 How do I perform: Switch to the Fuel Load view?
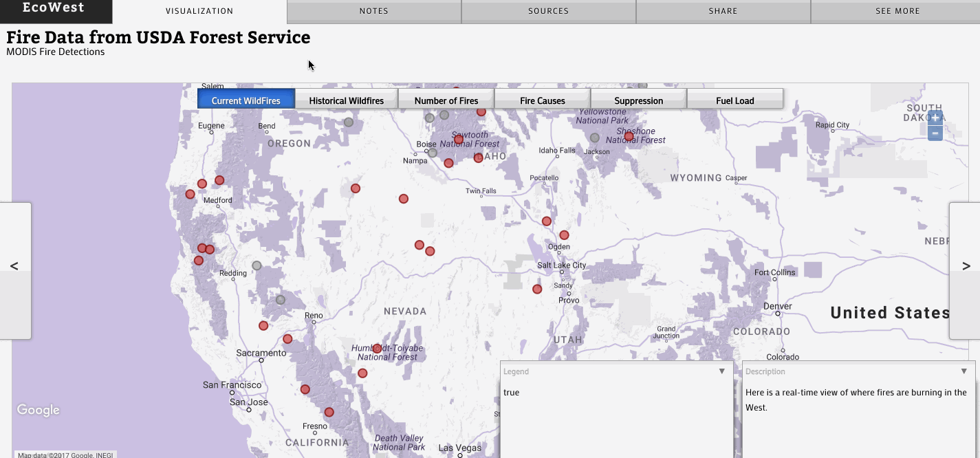pos(734,100)
